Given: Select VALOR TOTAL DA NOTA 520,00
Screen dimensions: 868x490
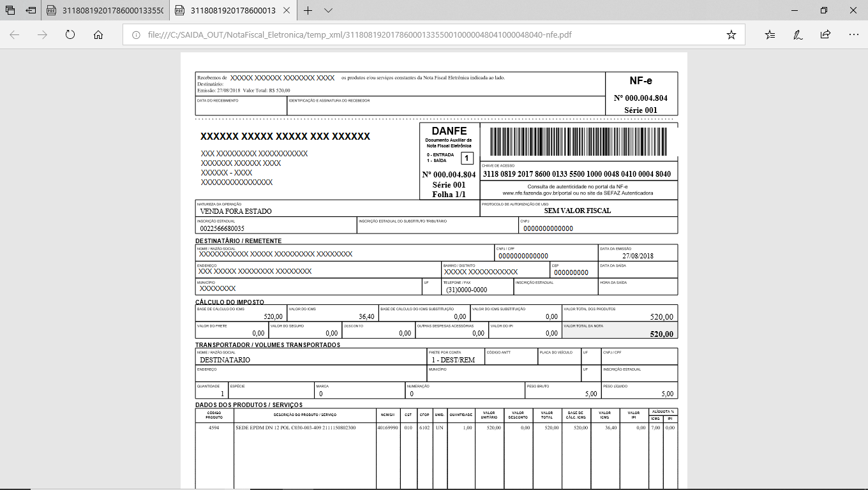Looking at the screenshot, I should pyautogui.click(x=661, y=334).
